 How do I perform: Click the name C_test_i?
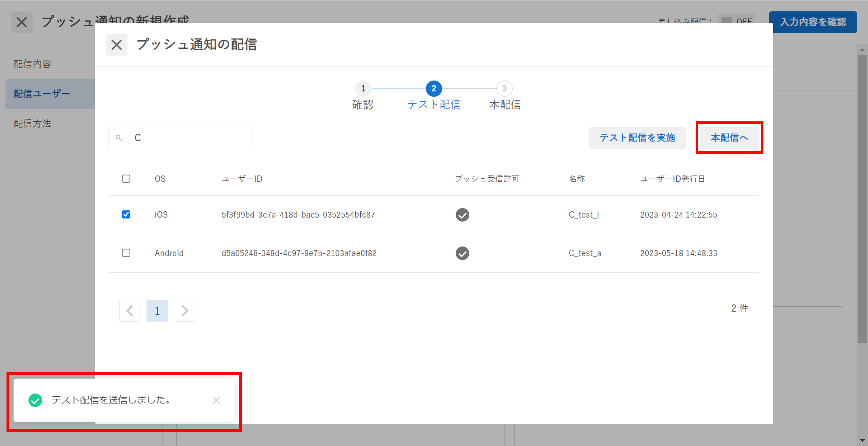coord(584,215)
